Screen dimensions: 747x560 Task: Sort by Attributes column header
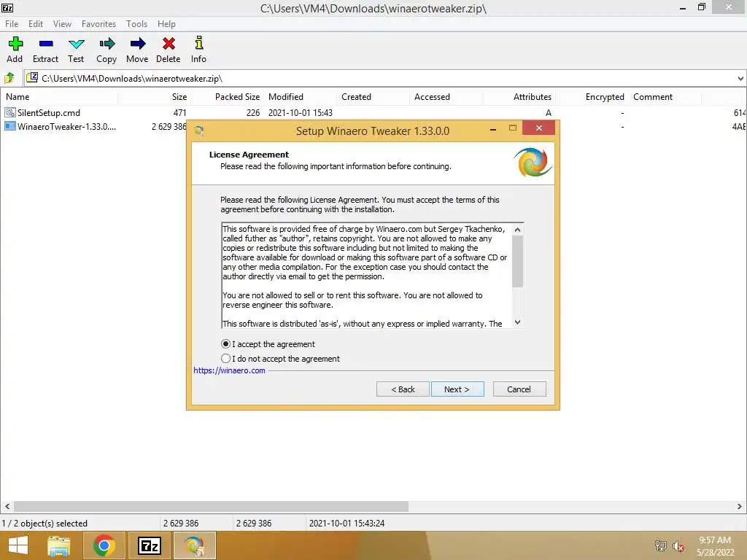[x=519, y=97]
